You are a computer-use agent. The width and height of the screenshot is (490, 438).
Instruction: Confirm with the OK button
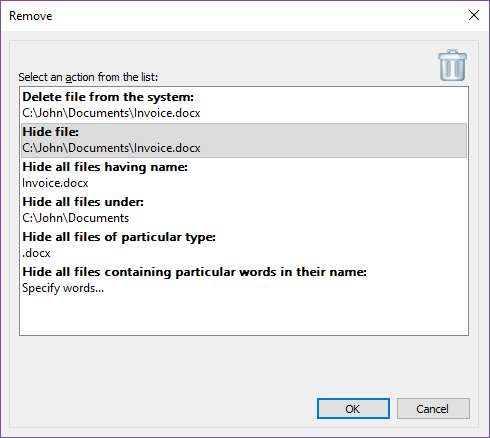[x=353, y=409]
